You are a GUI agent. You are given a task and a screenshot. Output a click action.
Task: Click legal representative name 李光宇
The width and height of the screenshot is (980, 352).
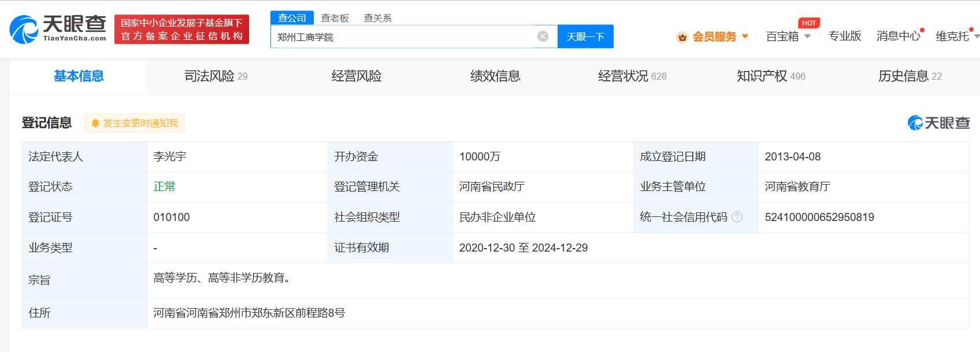tap(170, 156)
